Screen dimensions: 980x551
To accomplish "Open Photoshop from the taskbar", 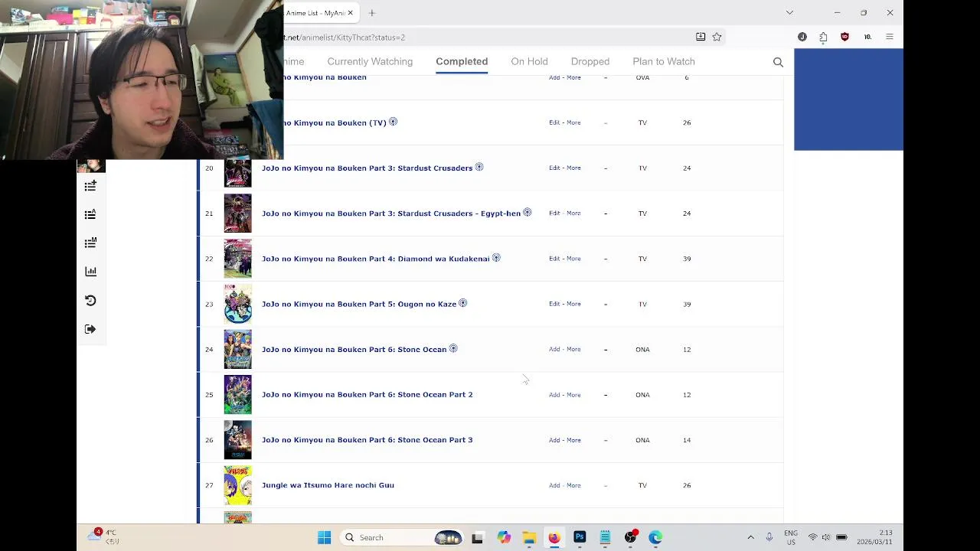I will click(x=580, y=537).
